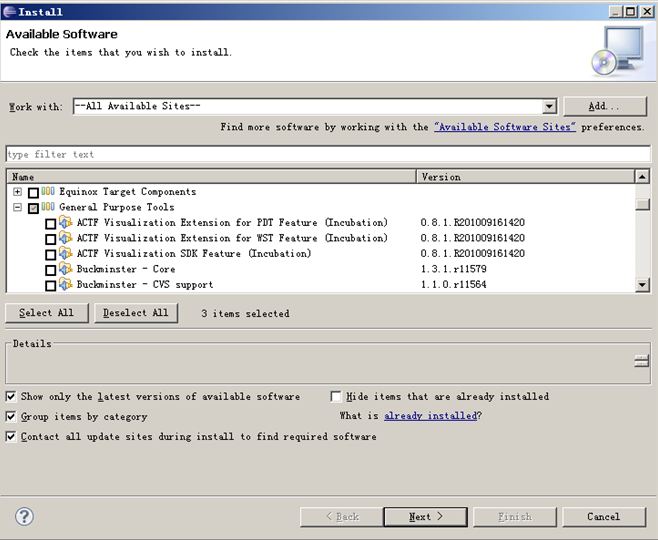This screenshot has height=540, width=658.
Task: Select the Equinox Target Components row label
Action: [x=128, y=192]
